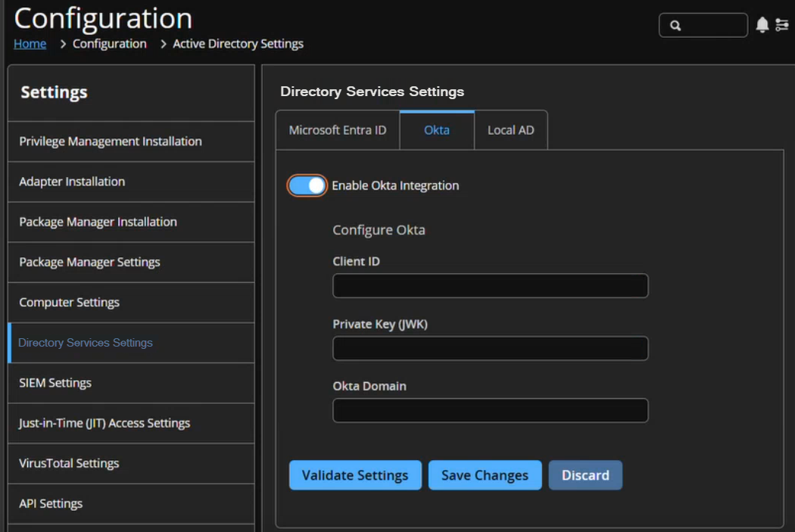Open Adapter Installation settings

coord(131,182)
